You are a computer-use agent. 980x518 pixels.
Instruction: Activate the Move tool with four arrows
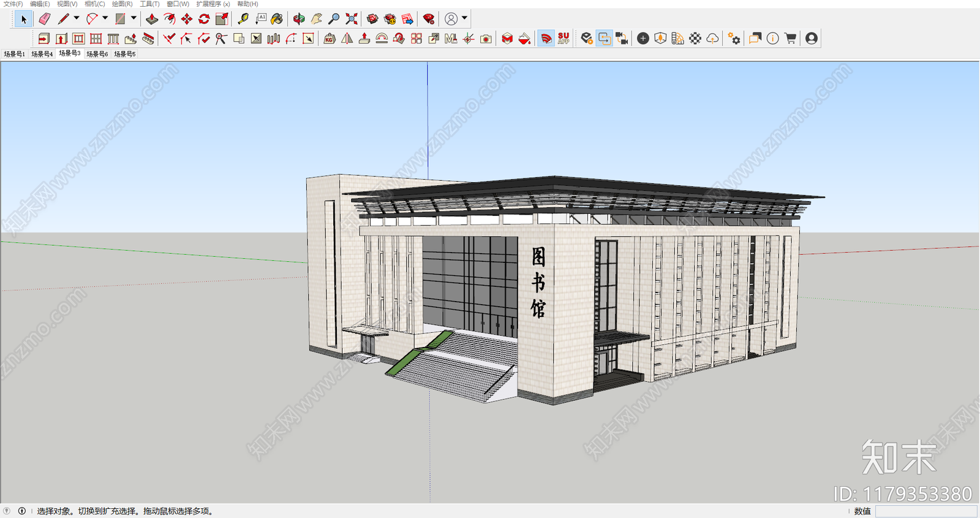click(x=187, y=20)
